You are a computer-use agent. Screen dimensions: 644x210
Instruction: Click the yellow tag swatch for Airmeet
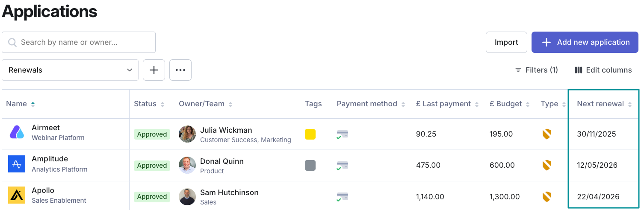[x=310, y=134]
